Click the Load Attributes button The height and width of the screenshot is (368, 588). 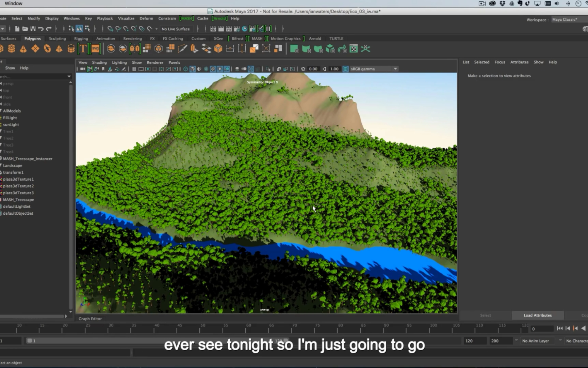tap(538, 315)
